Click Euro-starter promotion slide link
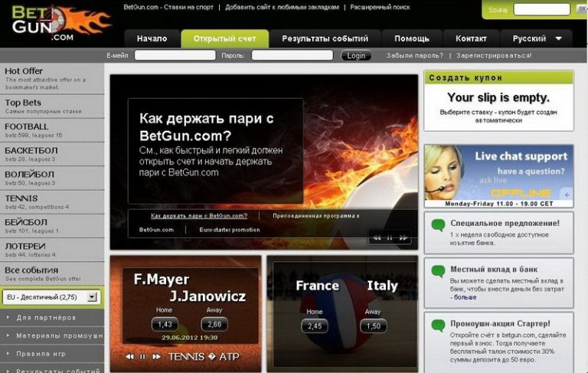This screenshot has width=588, height=373. [230, 230]
